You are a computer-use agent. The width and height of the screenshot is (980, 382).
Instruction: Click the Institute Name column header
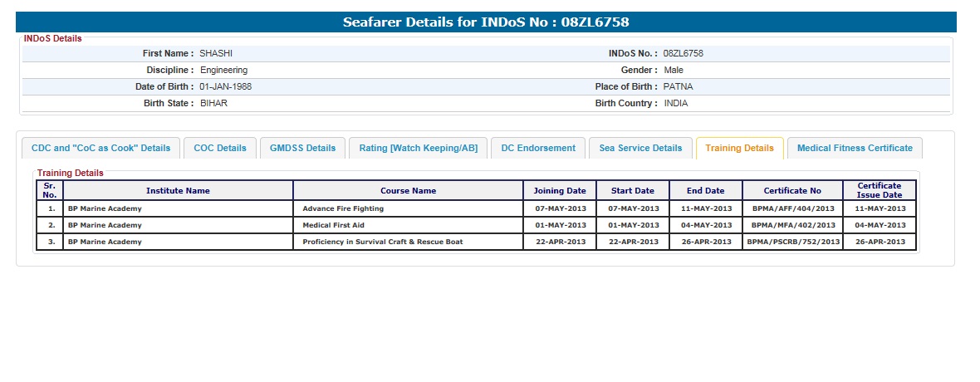click(x=178, y=191)
